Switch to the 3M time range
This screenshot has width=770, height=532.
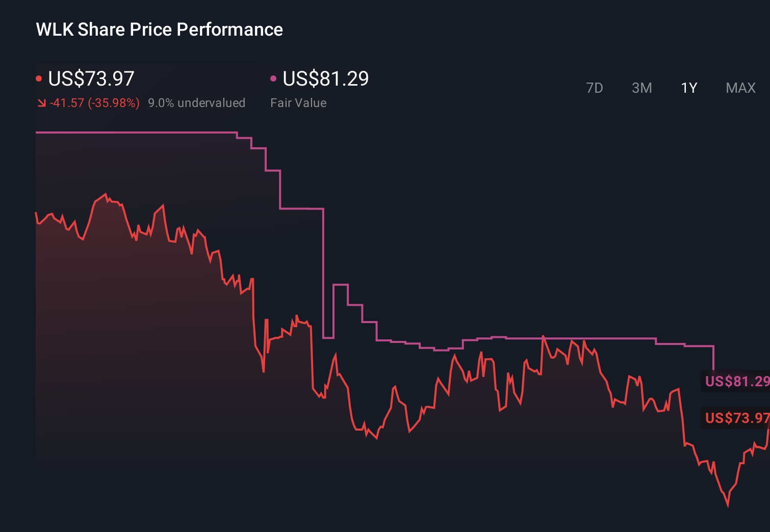(x=641, y=88)
